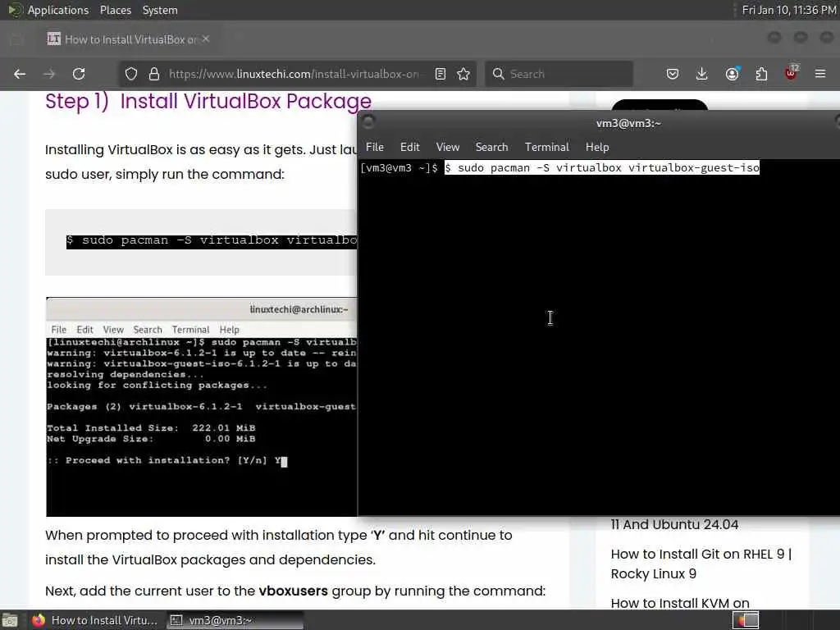The image size is (840, 630).
Task: Bookmark this page with the star icon
Action: (x=464, y=74)
